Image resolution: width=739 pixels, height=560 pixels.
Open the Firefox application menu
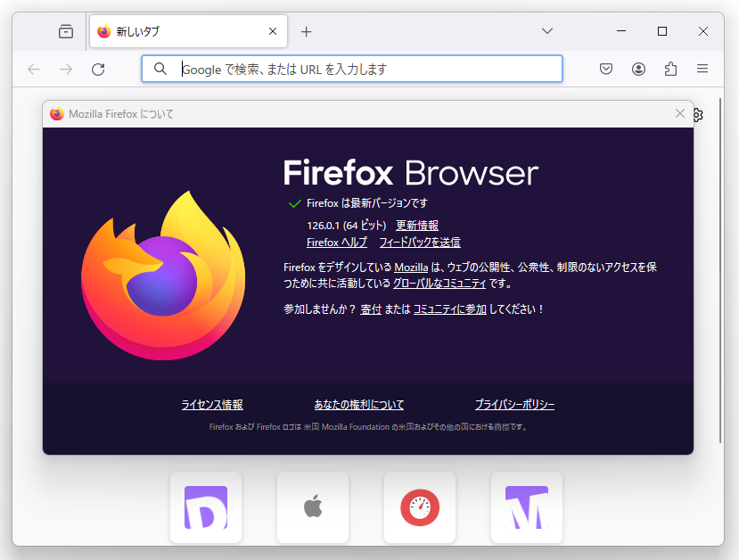(x=702, y=69)
